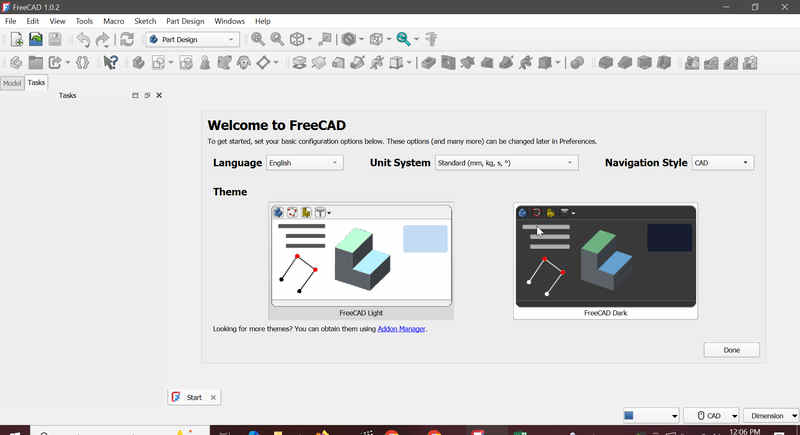The width and height of the screenshot is (800, 435).
Task: Click the Done button
Action: (x=732, y=350)
